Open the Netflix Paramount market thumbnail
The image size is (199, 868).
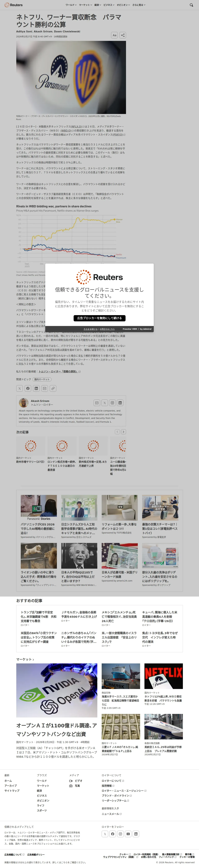164,676
